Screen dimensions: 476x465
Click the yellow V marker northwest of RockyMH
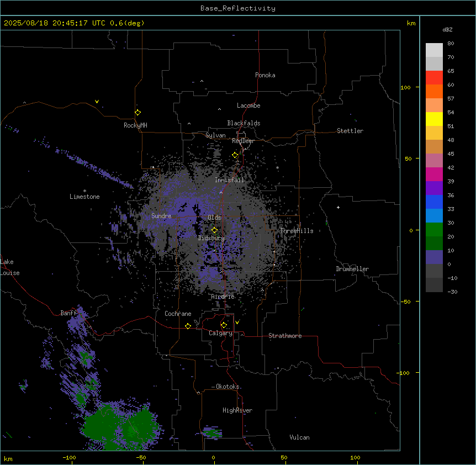(x=97, y=102)
